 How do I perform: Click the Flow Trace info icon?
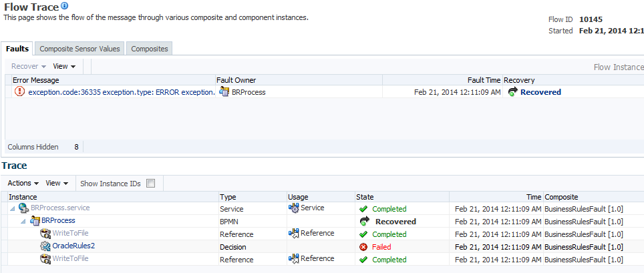pyautogui.click(x=65, y=6)
